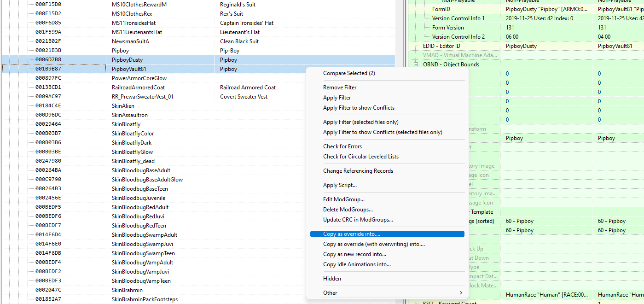
Task: Choose Change Referencing Records
Action: click(x=358, y=171)
